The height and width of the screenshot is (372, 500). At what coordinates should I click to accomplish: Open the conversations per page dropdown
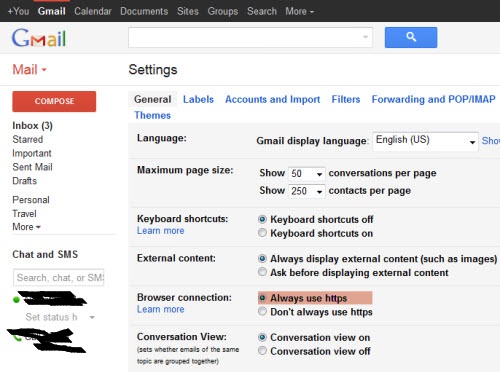point(306,173)
